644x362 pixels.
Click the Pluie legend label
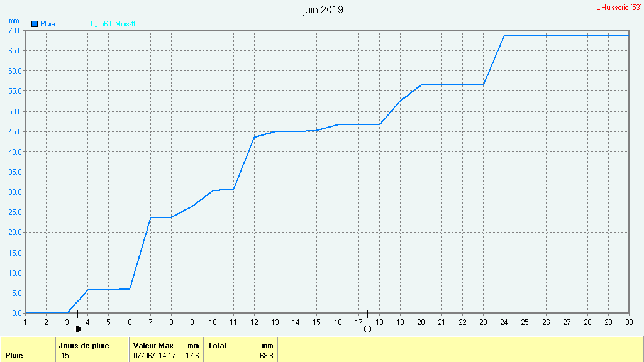(48, 25)
